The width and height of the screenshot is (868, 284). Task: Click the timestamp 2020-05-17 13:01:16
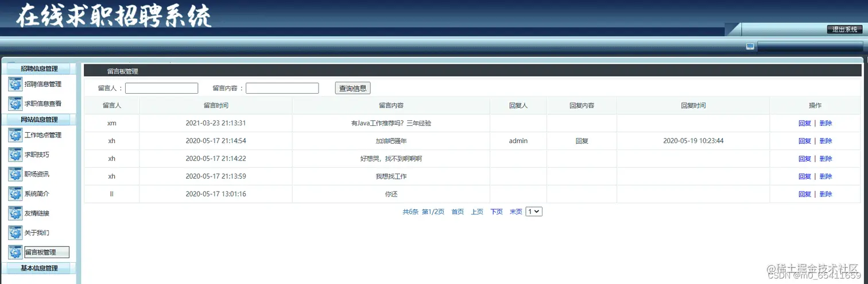point(216,194)
